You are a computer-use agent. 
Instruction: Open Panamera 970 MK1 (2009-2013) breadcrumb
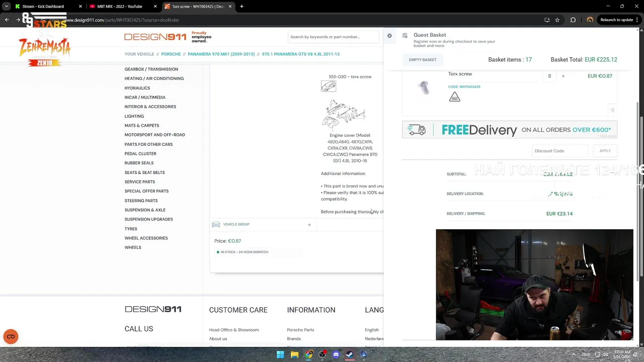point(221,54)
